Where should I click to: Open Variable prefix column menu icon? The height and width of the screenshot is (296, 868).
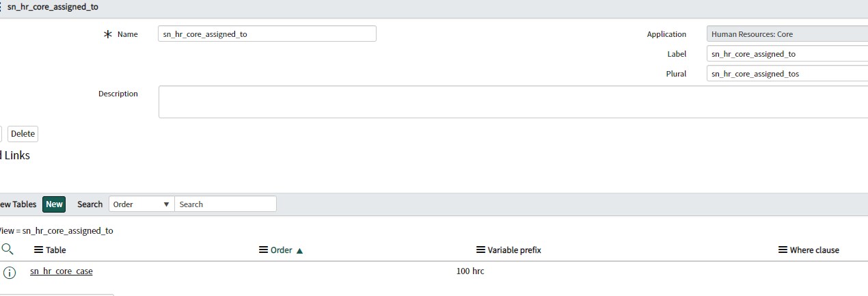coord(480,250)
